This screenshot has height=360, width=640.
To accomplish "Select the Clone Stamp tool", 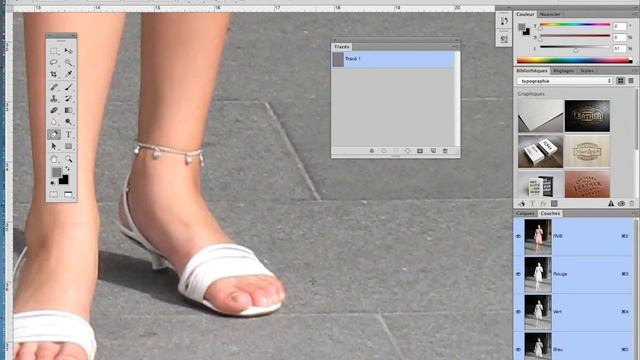I will tap(54, 98).
